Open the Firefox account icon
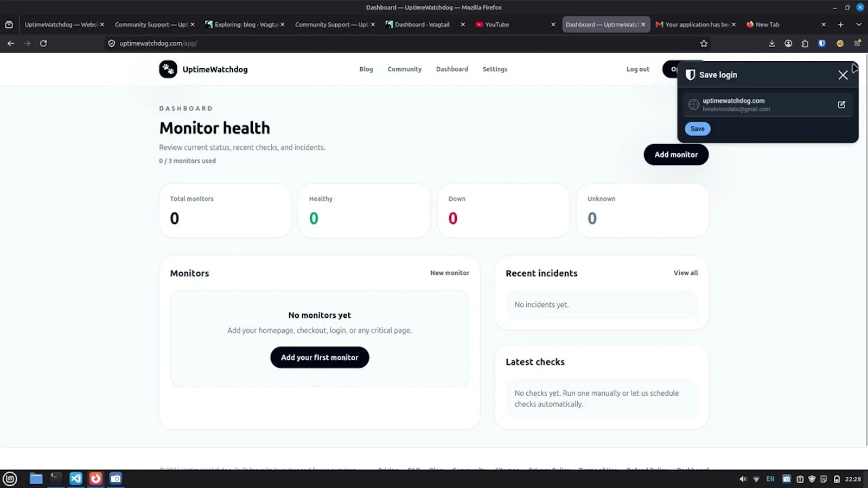Image resolution: width=868 pixels, height=488 pixels. pos(788,43)
